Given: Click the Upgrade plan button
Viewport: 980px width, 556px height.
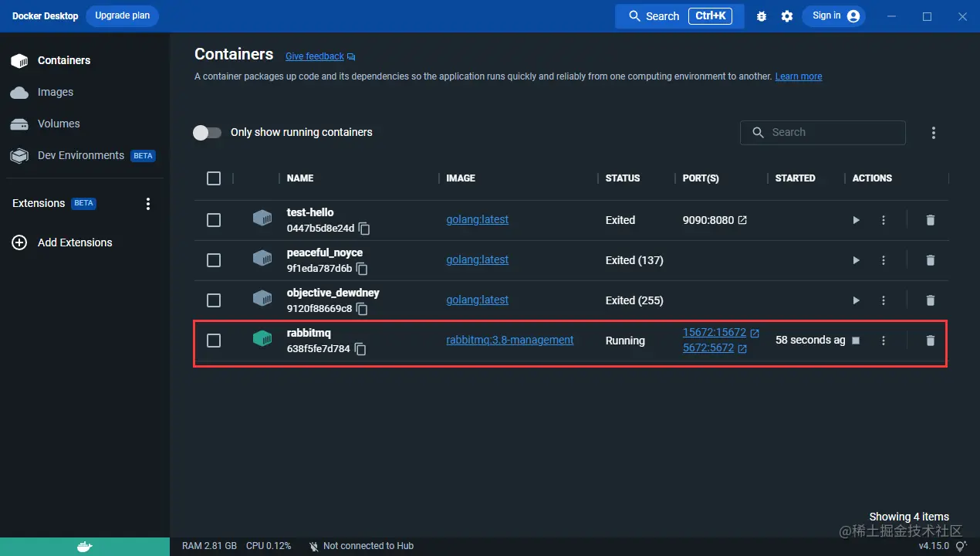Looking at the screenshot, I should [x=122, y=16].
